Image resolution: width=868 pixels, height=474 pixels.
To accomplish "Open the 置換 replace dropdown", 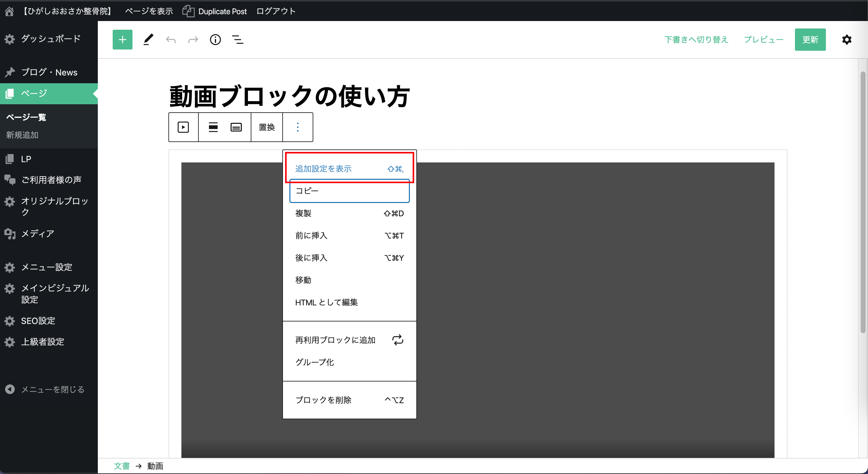I will coord(267,127).
